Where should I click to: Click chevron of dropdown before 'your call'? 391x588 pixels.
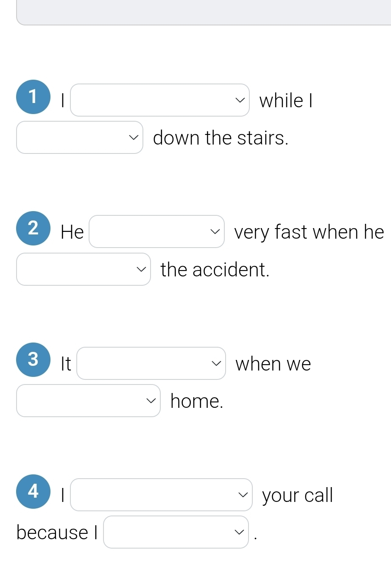pyautogui.click(x=243, y=495)
